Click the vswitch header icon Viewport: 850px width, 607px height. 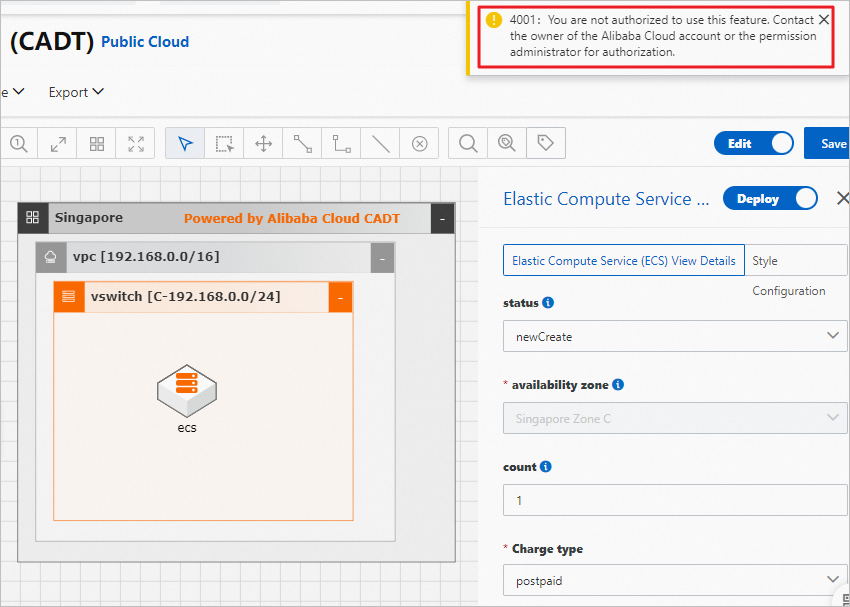(x=69, y=296)
